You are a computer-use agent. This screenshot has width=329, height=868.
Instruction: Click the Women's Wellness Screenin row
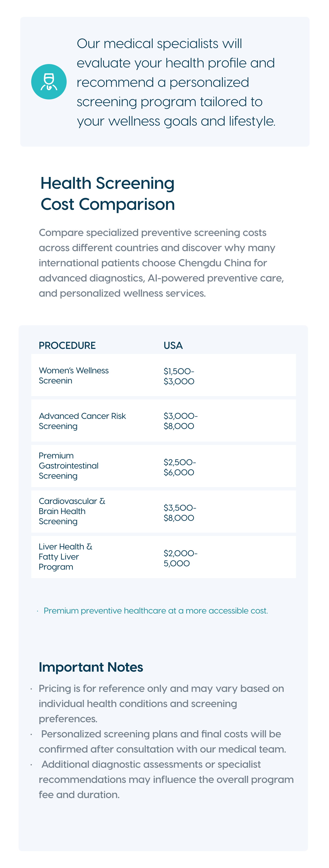click(x=164, y=375)
